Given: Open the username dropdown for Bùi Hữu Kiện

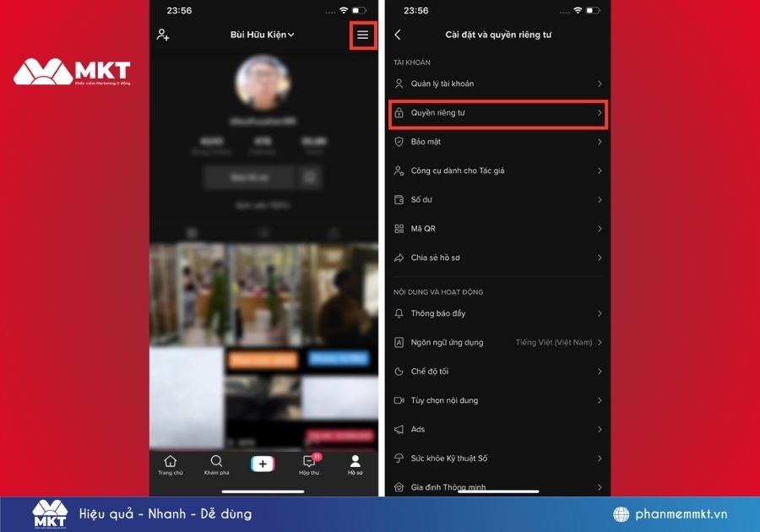Looking at the screenshot, I should (263, 35).
